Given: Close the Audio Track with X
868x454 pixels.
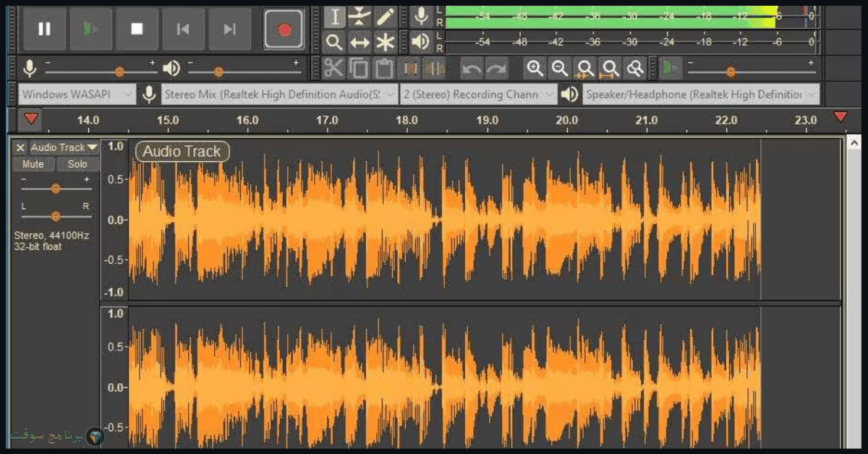Looking at the screenshot, I should pos(20,147).
